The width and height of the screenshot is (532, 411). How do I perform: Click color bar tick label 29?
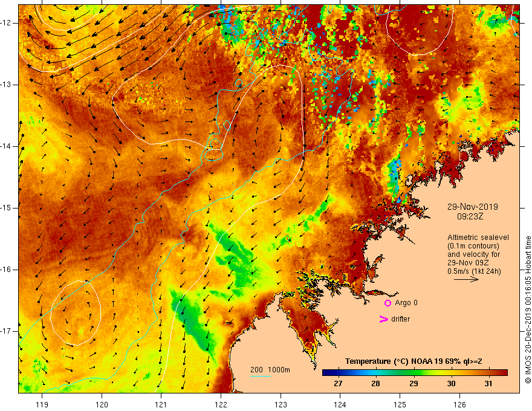(414, 384)
